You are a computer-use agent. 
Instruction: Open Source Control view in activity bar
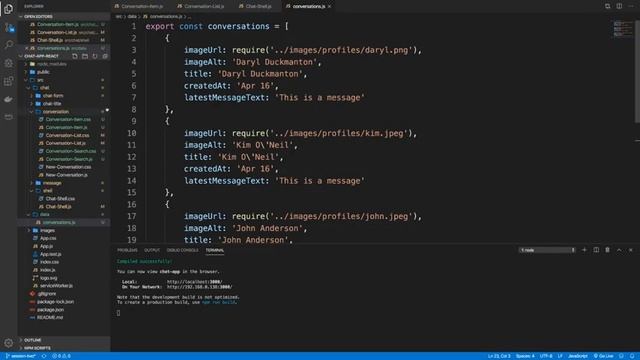9,28
